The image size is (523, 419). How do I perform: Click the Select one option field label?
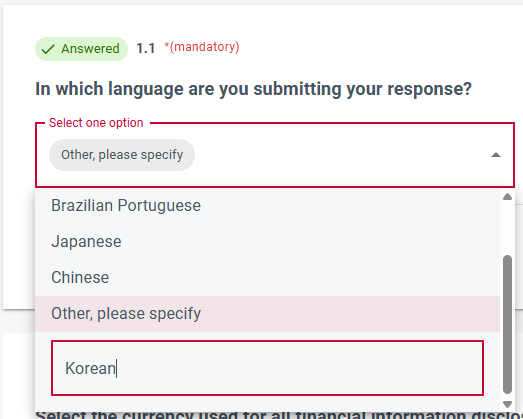pos(96,123)
